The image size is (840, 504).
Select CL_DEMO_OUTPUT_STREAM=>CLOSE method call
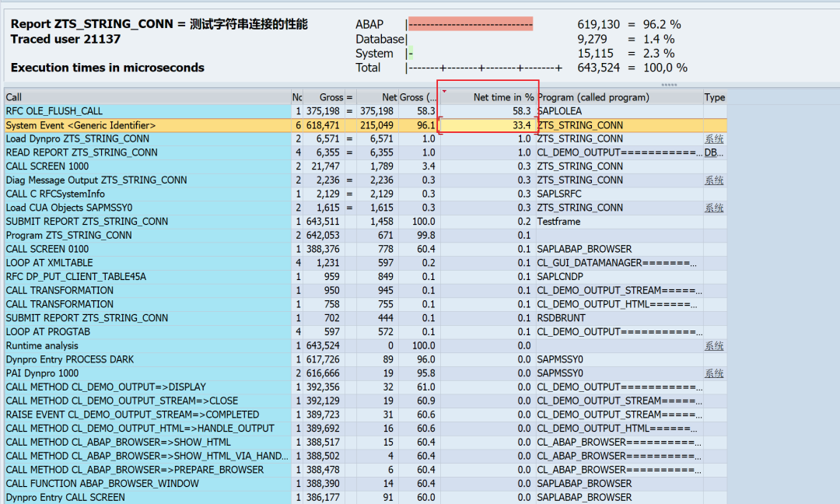(x=147, y=401)
